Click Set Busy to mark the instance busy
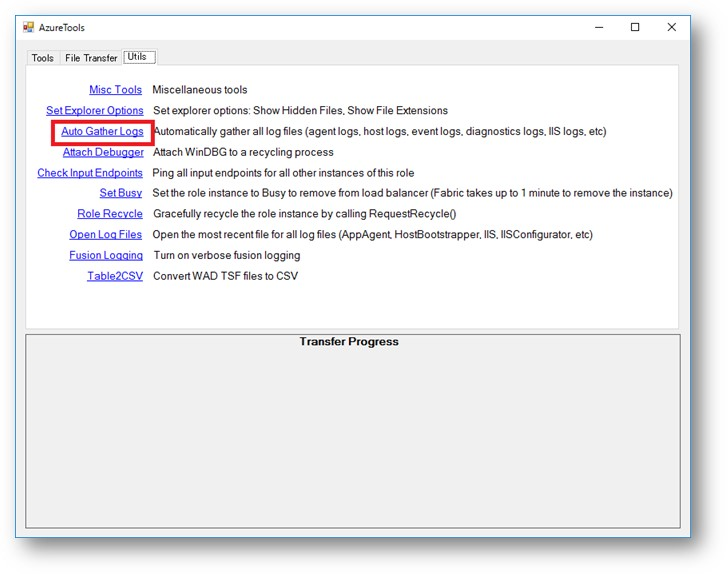Viewport: 728px width, 574px height. click(x=120, y=193)
